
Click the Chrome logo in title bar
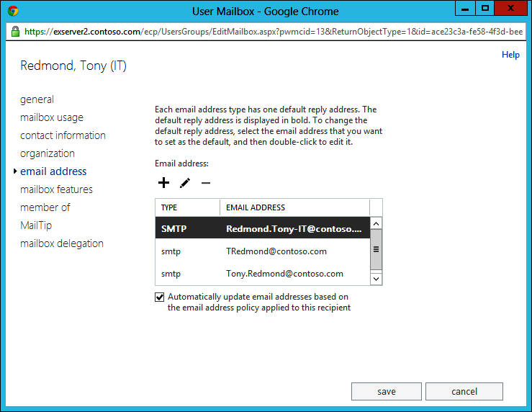tap(13, 11)
